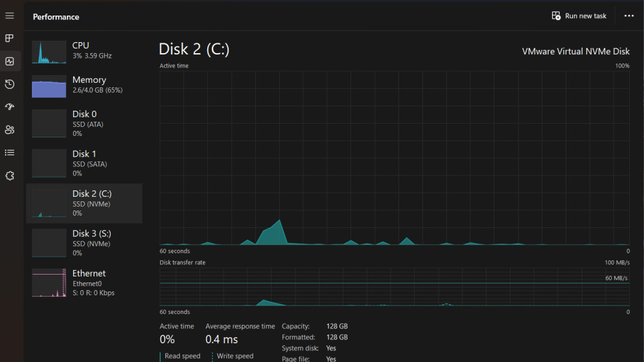Click the Ethernet throughput thumbnail graph
The height and width of the screenshot is (362, 644).
(x=49, y=283)
